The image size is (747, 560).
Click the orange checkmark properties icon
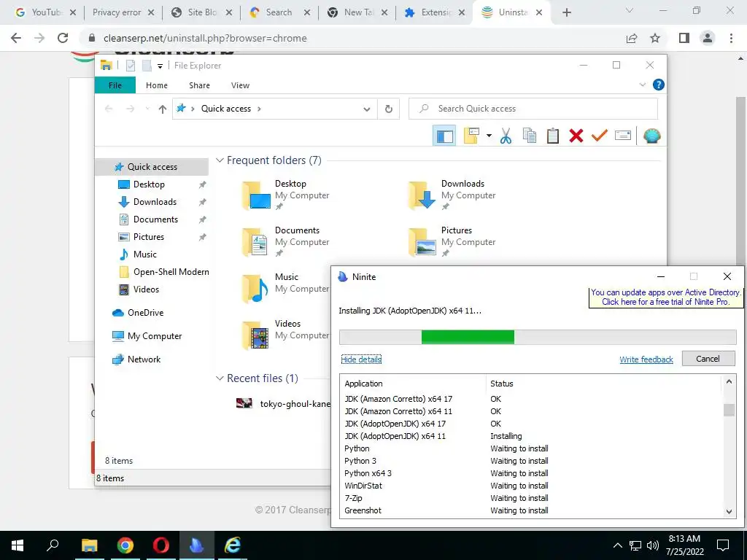[600, 136]
